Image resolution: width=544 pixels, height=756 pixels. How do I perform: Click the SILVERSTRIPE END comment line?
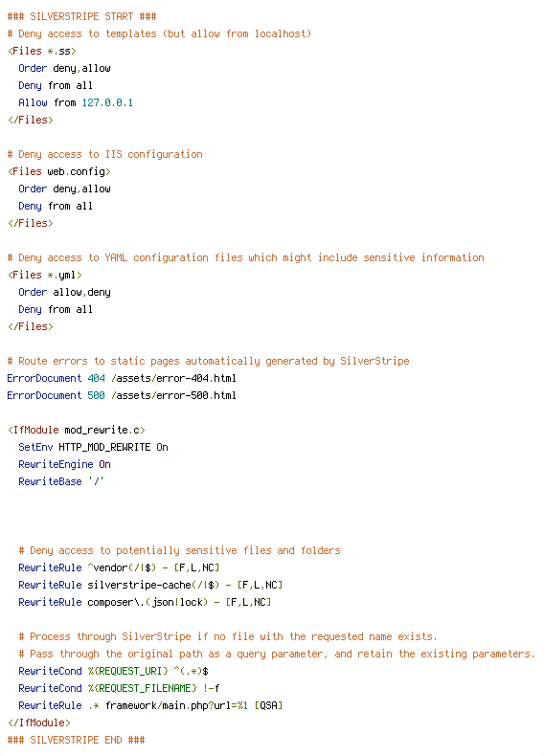click(76, 740)
